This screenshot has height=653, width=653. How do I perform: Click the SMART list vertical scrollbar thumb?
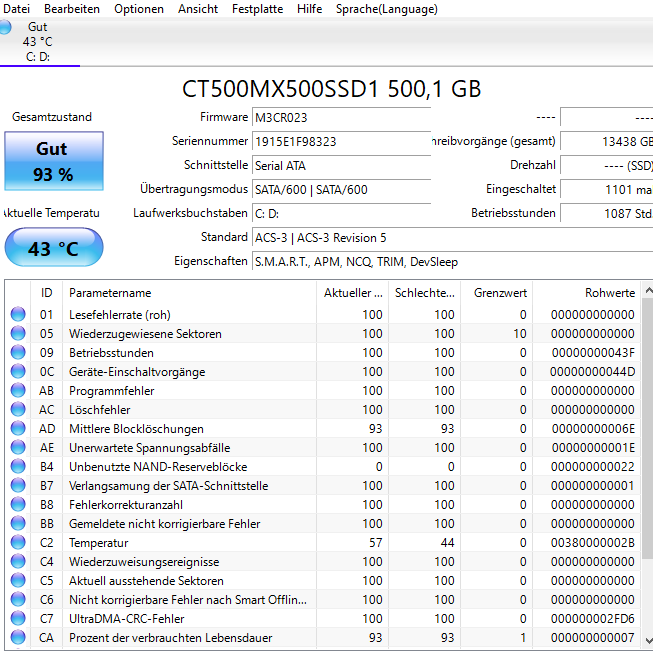648,429
